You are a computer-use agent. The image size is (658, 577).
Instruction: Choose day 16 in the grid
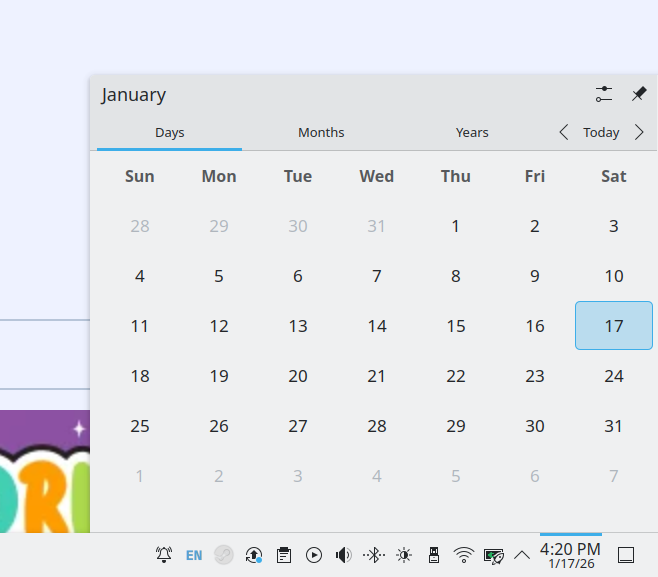tap(535, 326)
